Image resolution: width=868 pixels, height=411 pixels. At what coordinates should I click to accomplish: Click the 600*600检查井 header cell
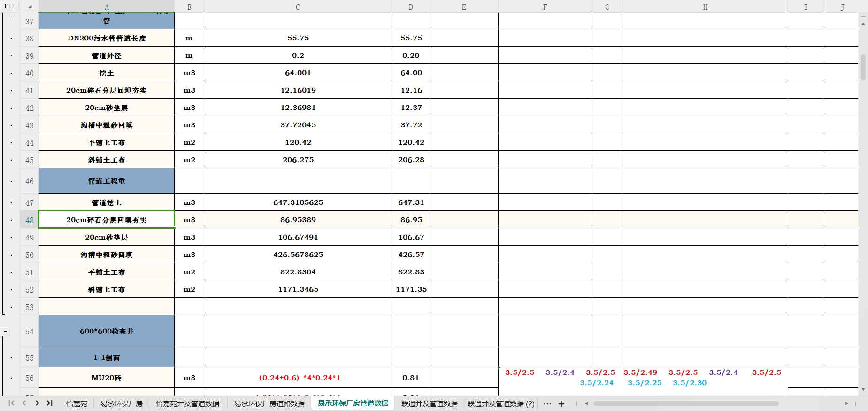(107, 331)
